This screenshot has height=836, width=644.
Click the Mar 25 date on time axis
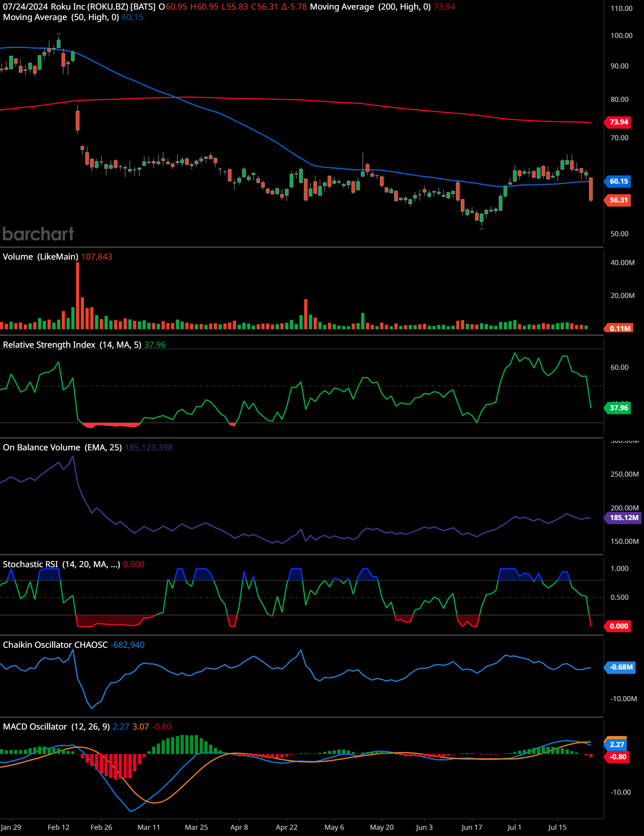tap(196, 827)
